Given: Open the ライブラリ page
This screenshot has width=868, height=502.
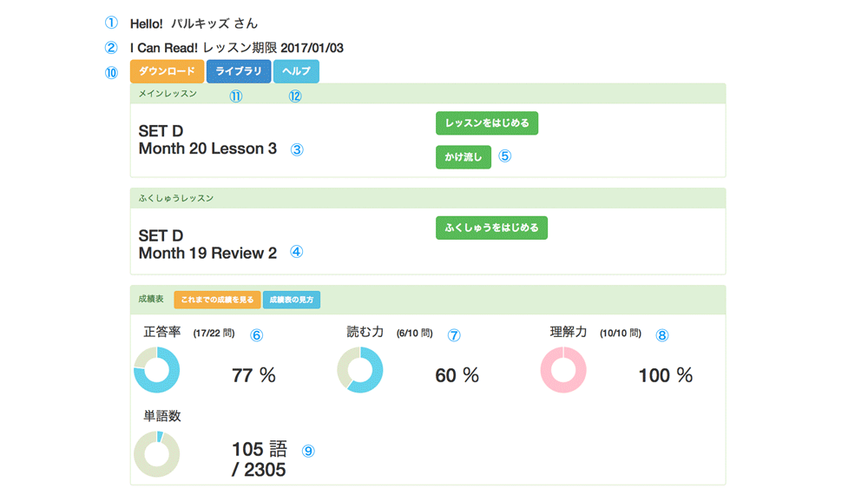Looking at the screenshot, I should (238, 71).
